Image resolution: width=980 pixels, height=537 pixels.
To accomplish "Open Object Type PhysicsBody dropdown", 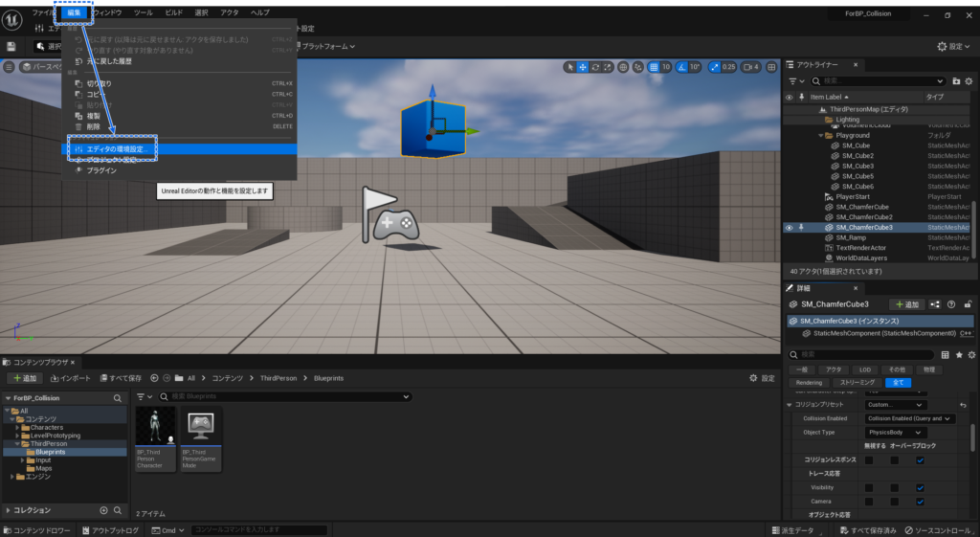I will click(895, 433).
